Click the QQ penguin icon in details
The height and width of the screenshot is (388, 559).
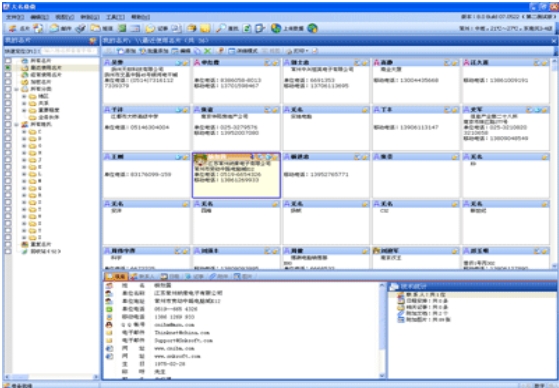click(109, 325)
